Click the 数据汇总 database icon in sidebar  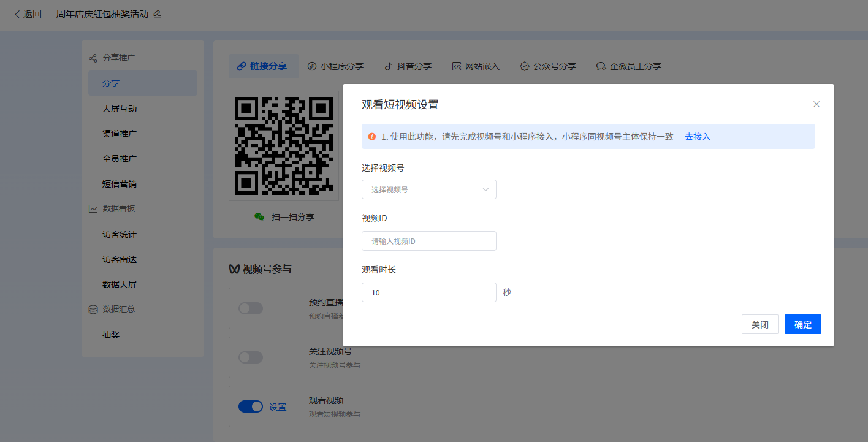click(x=93, y=310)
